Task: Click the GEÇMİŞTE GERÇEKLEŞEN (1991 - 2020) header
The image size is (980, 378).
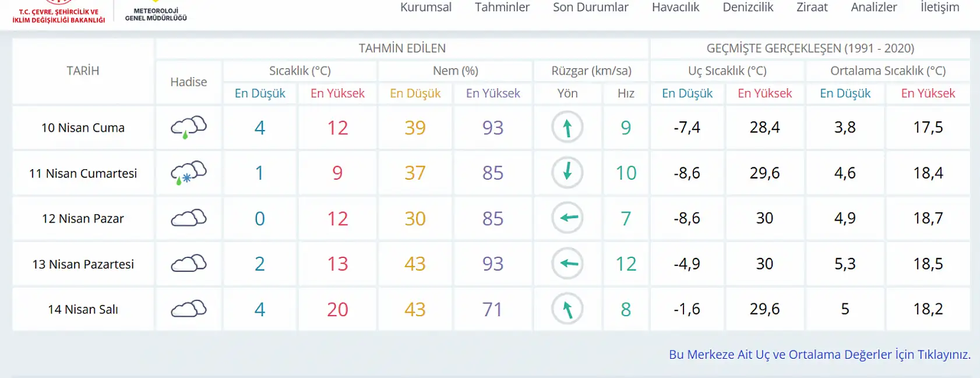Action: point(810,48)
